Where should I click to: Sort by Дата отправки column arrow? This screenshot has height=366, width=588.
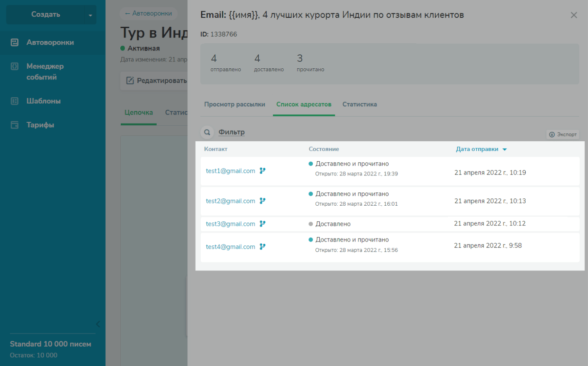(x=504, y=150)
